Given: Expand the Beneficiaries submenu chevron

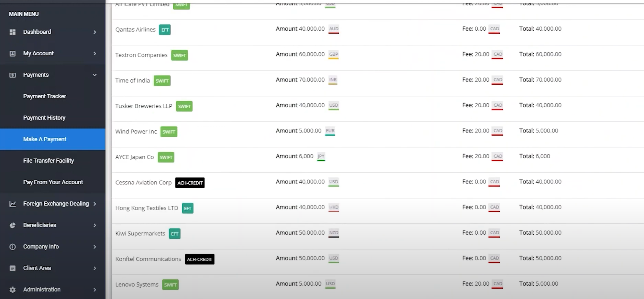Looking at the screenshot, I should [95, 225].
